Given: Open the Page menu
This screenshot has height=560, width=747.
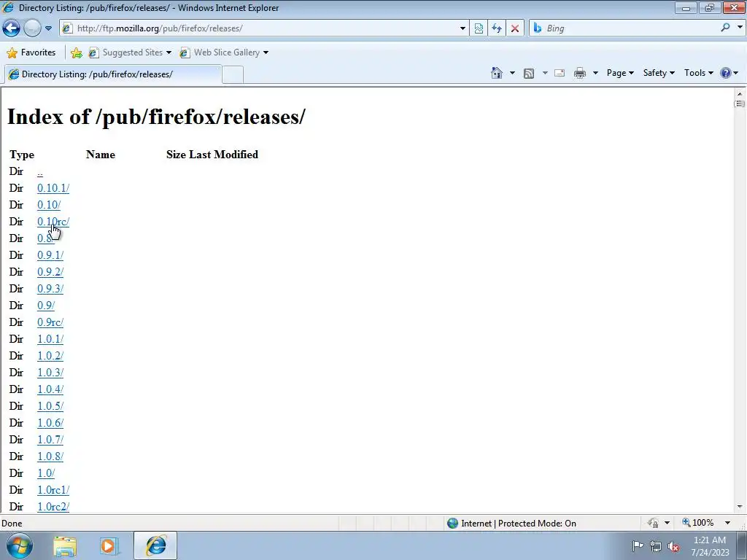Looking at the screenshot, I should (620, 73).
